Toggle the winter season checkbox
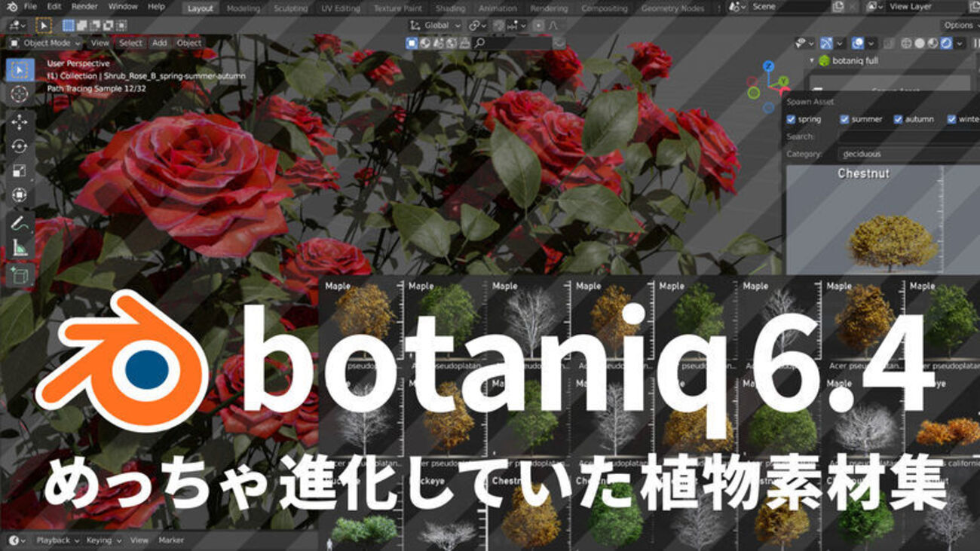The image size is (980, 551). click(x=951, y=119)
